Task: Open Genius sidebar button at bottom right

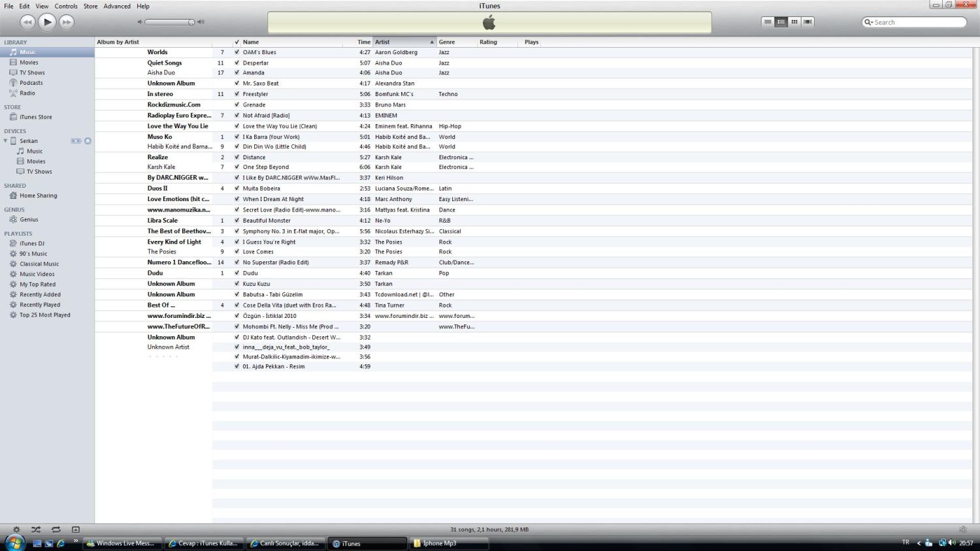Action: [962, 529]
